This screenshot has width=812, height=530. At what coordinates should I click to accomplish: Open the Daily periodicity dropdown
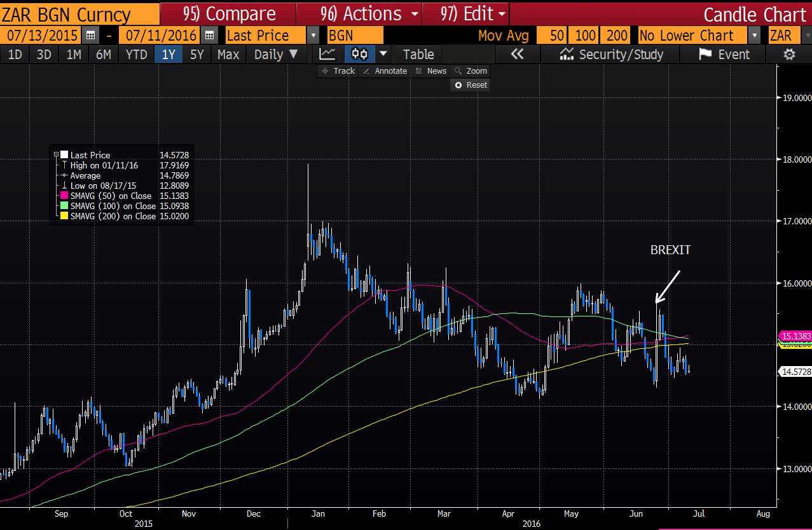(276, 55)
